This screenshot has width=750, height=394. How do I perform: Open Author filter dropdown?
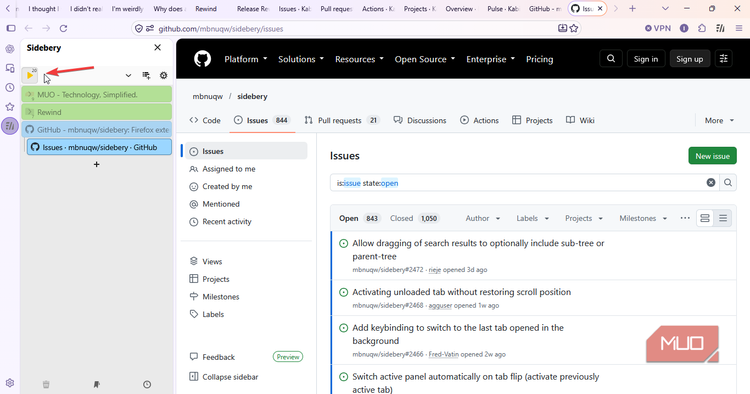pos(483,219)
